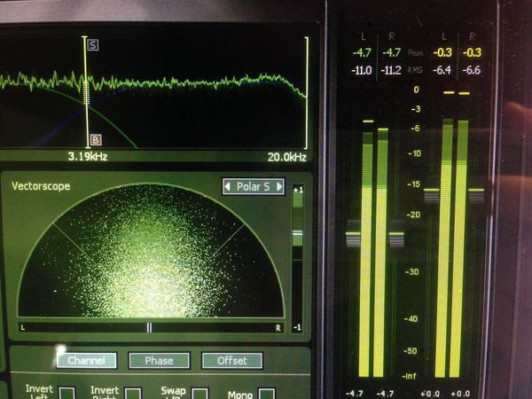This screenshot has width=532, height=399.
Task: Click the yellow crossover line at 3.19kHz
Action: pos(86,92)
